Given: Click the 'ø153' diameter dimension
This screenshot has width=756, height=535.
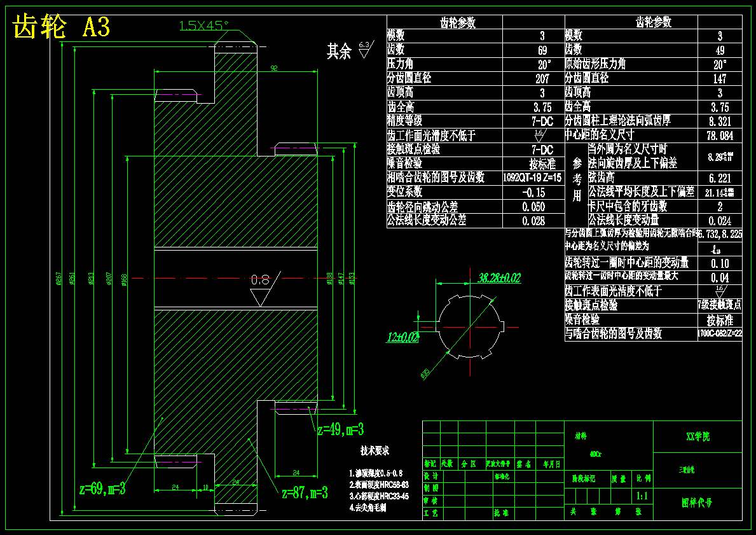Looking at the screenshot, I should (352, 279).
